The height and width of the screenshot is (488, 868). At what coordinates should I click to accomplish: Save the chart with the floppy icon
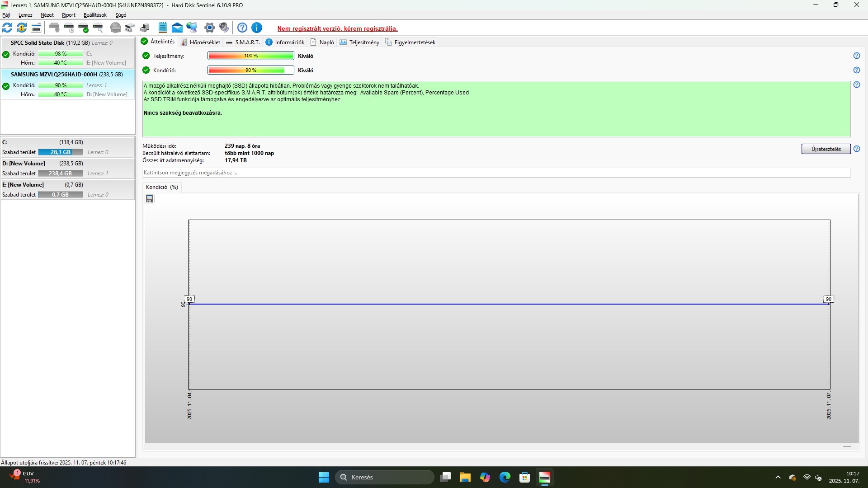click(x=150, y=199)
